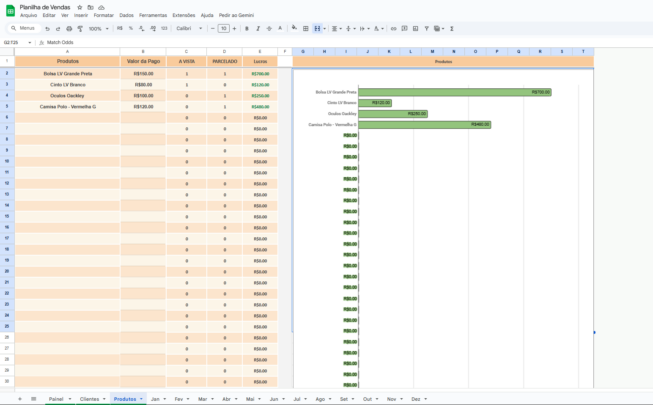Image resolution: width=653 pixels, height=405 pixels.
Task: Star the Planilha de Vendas document
Action: (x=79, y=7)
